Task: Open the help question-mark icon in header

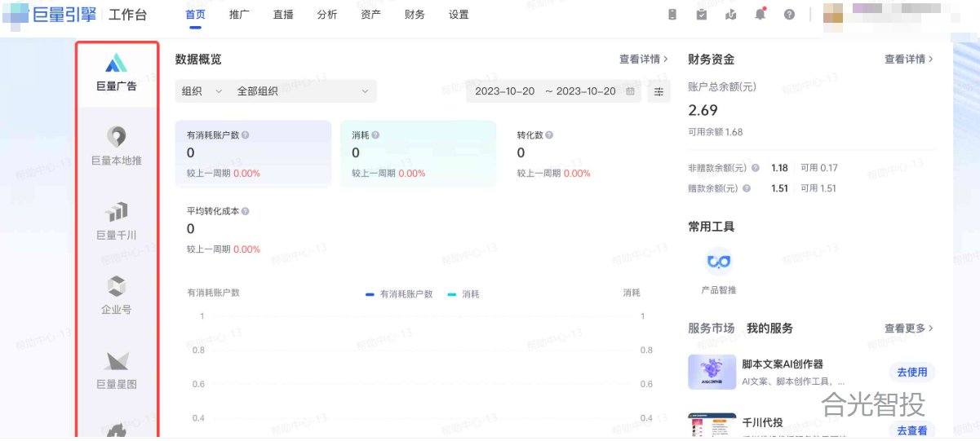Action: tap(789, 15)
